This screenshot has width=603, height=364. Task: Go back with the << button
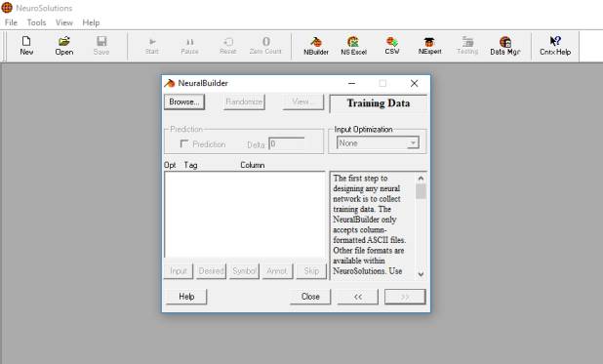pyautogui.click(x=358, y=297)
